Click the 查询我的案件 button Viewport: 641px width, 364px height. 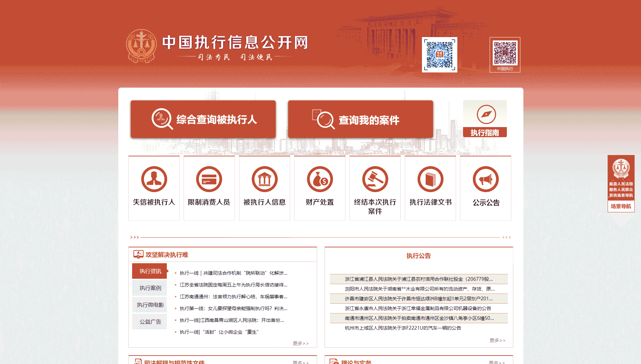(361, 119)
